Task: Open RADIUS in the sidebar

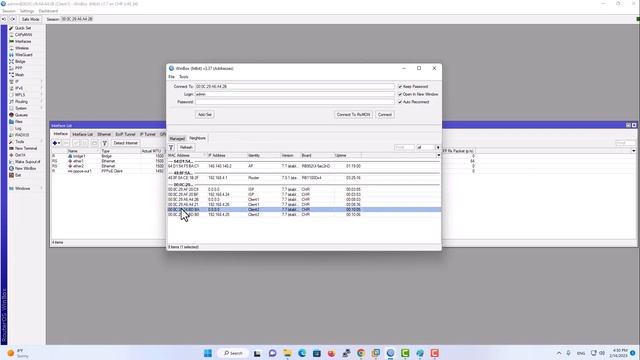Action: [x=22, y=135]
